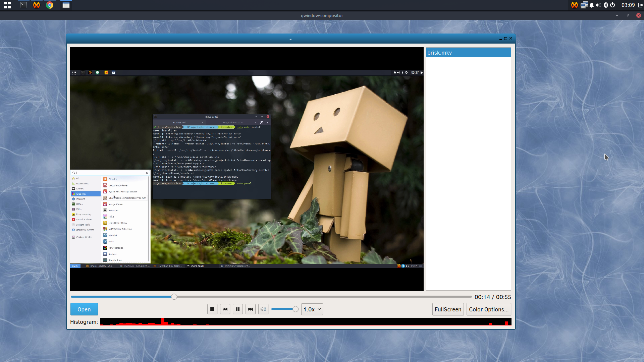Open the power menu icon
The height and width of the screenshot is (362, 644).
tap(612, 5)
